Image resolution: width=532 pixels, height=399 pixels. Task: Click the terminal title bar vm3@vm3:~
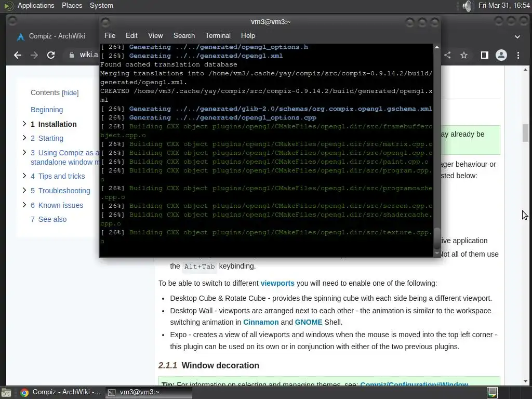pos(271,22)
